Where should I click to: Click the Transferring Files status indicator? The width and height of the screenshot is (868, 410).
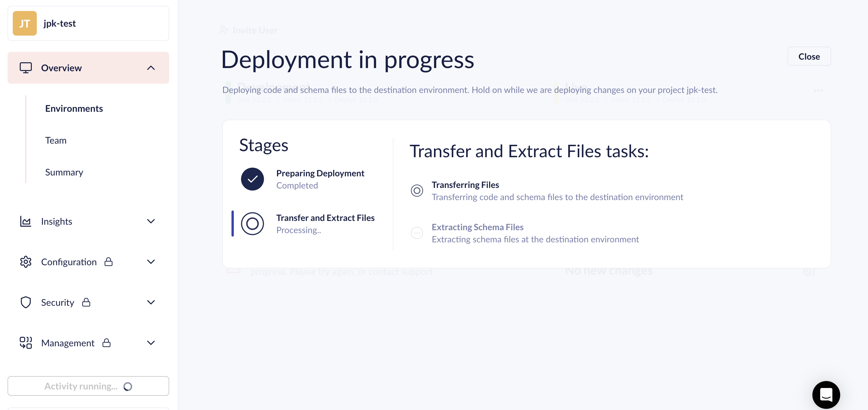coord(417,190)
